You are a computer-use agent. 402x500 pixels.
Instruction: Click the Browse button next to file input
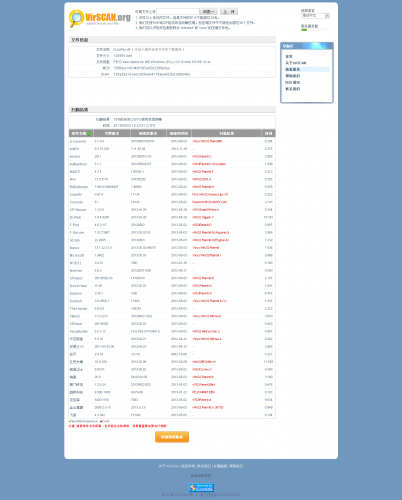click(x=209, y=12)
